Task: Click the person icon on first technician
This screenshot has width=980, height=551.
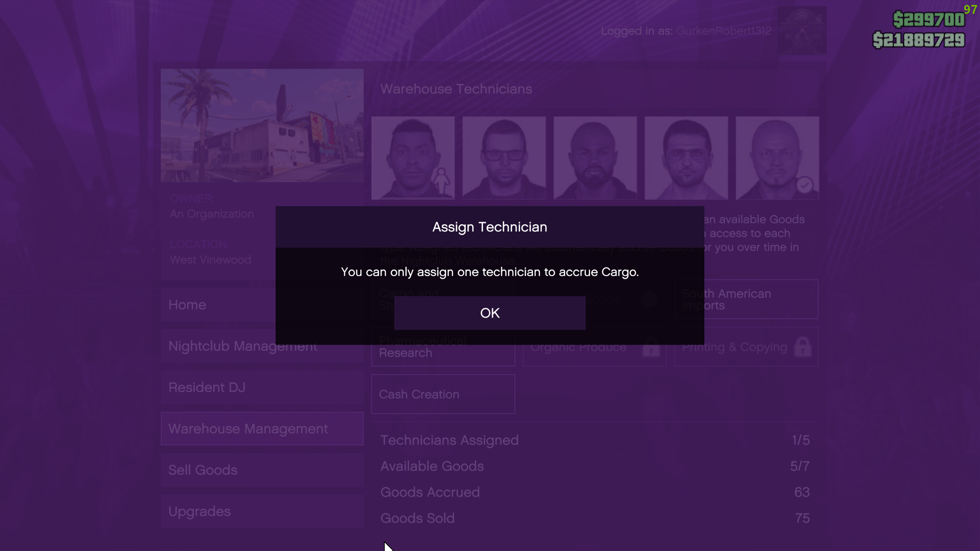Action: 442,181
